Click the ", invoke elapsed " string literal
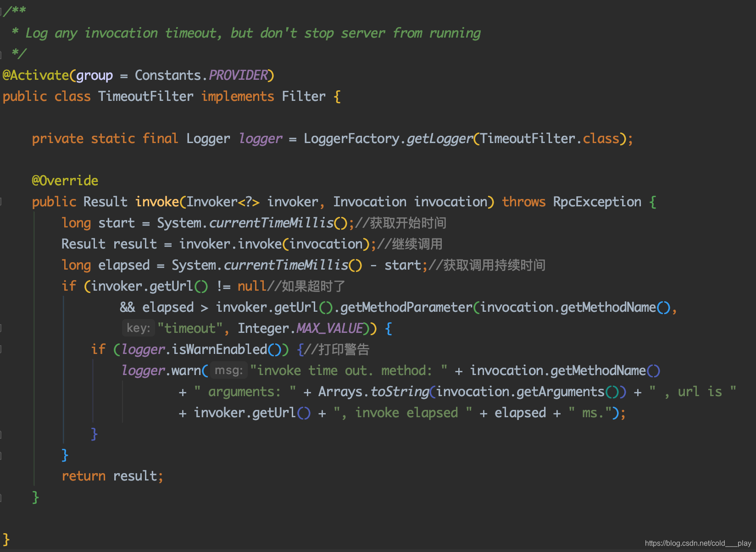The height and width of the screenshot is (552, 756). pyautogui.click(x=403, y=413)
